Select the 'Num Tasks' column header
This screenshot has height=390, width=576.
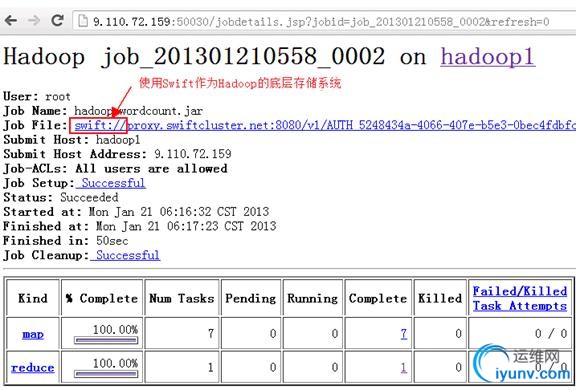181,298
